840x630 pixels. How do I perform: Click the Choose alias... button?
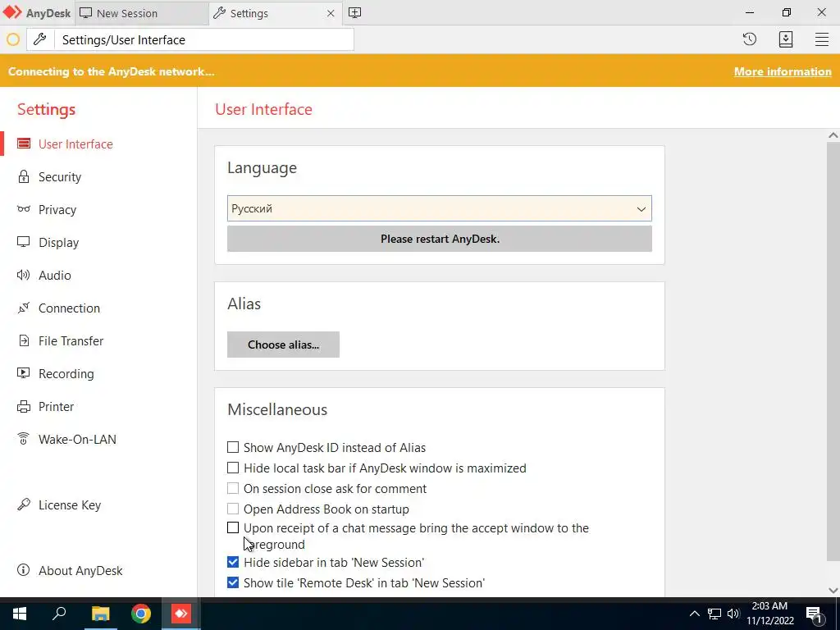coord(283,345)
